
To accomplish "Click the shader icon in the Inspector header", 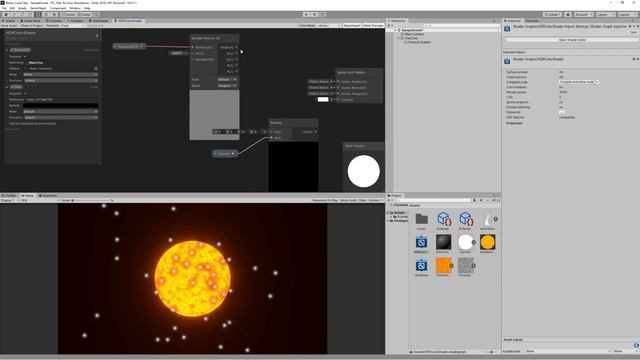I will [507, 28].
